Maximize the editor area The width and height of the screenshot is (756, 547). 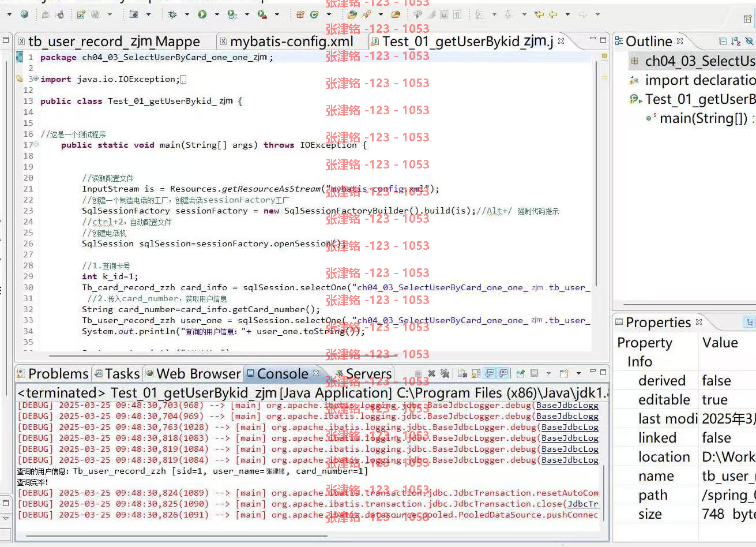tap(603, 40)
